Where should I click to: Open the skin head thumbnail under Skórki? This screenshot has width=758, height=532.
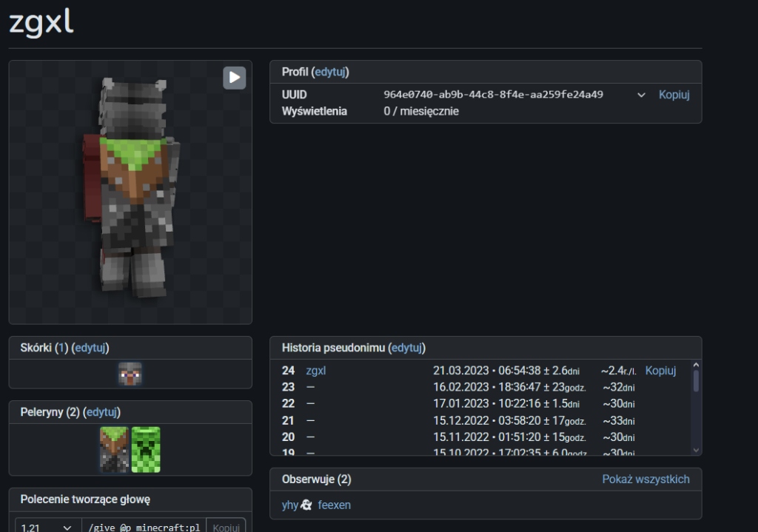pos(130,374)
